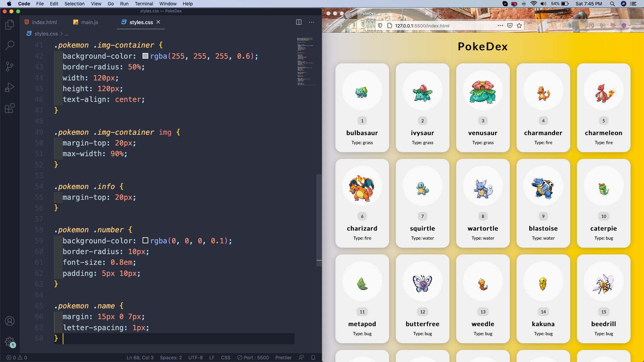Click the PokeDex page heading
The width and height of the screenshot is (644, 362).
pos(483,46)
